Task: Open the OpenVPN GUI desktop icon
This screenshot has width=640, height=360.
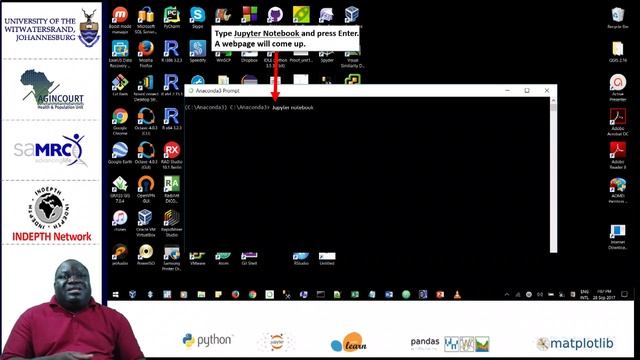Action: pos(146,189)
